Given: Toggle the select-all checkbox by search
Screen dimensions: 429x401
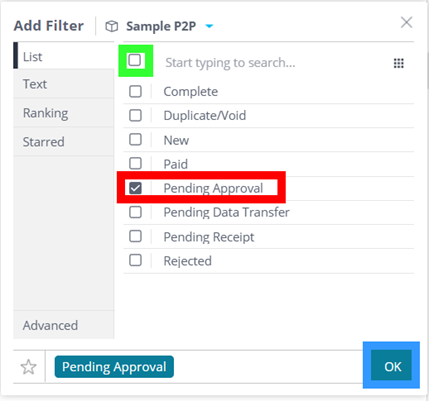Looking at the screenshot, I should point(135,60).
